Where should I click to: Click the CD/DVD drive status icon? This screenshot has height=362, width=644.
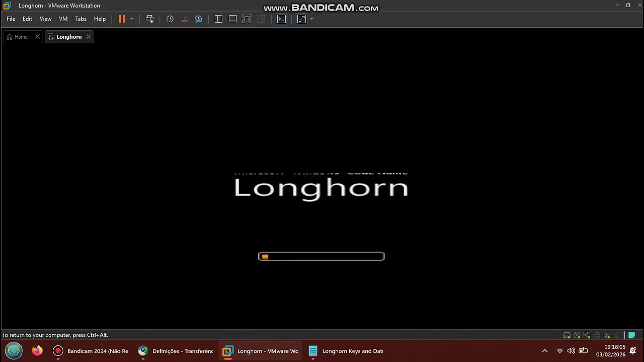pos(577,335)
